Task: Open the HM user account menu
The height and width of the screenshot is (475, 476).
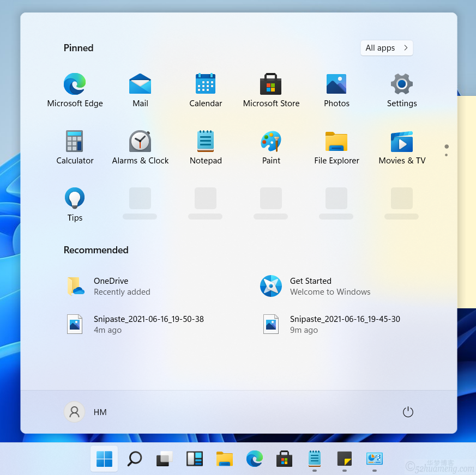Action: pyautogui.click(x=86, y=412)
